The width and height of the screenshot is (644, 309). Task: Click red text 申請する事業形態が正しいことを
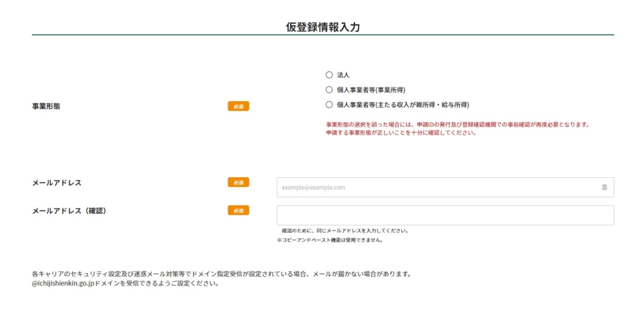(x=401, y=133)
